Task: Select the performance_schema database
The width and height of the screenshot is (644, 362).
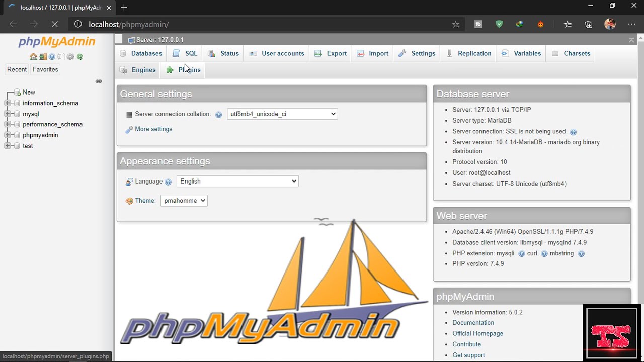Action: coord(52,124)
